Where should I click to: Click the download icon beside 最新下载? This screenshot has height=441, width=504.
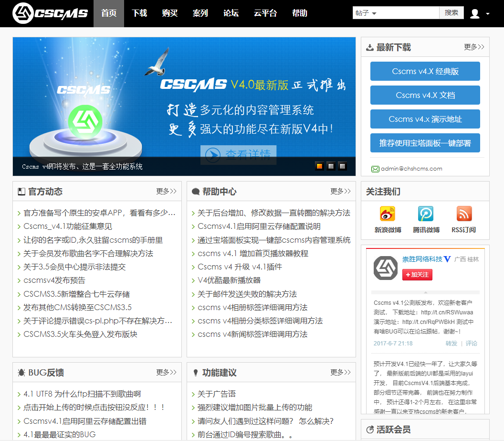tap(370, 48)
